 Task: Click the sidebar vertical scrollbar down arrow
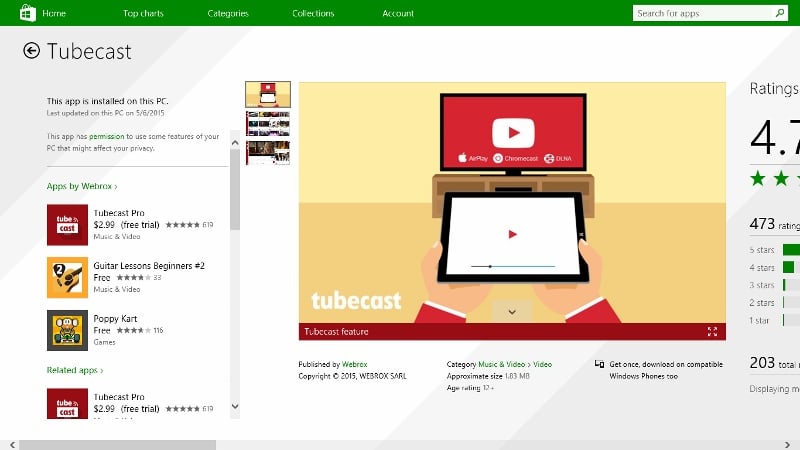235,406
